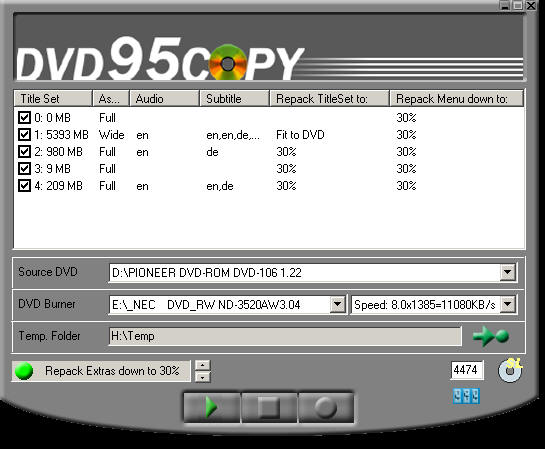The image size is (545, 449).
Task: Click the square stop button
Action: pos(269,407)
